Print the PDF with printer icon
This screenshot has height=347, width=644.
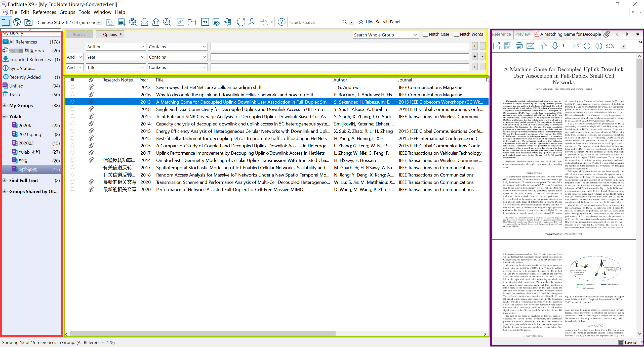pyautogui.click(x=519, y=46)
